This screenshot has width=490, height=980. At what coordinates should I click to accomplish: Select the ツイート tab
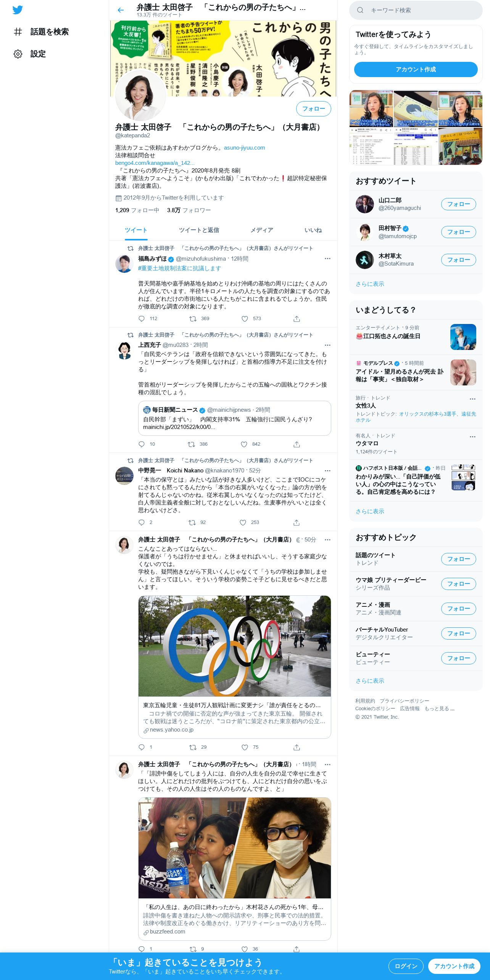[x=136, y=230]
